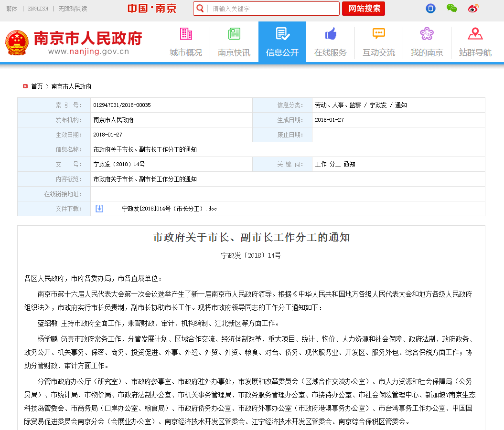Open 无障碍阅读 accessibility mode
The height and width of the screenshot is (430, 504).
coord(73,9)
